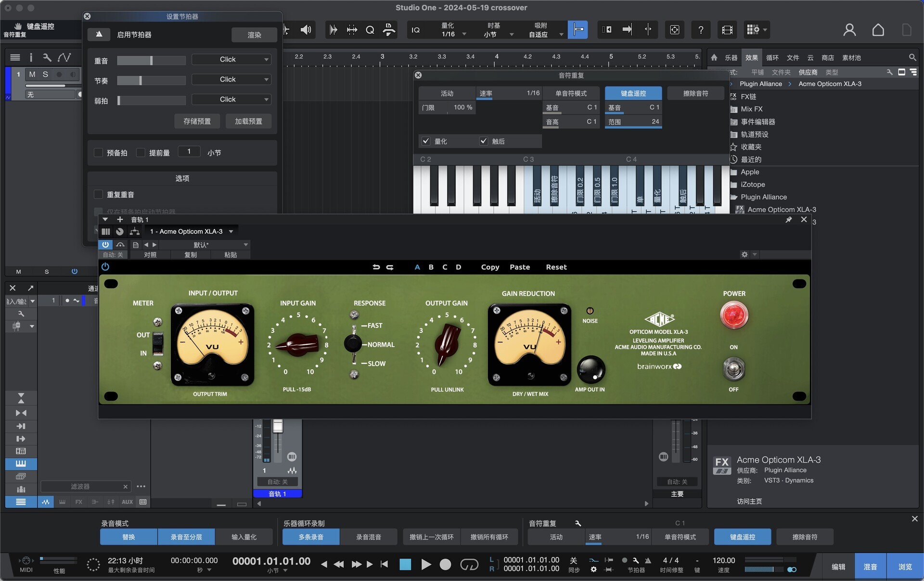Enable the metronome toggle icon in 设置节拍器

99,35
